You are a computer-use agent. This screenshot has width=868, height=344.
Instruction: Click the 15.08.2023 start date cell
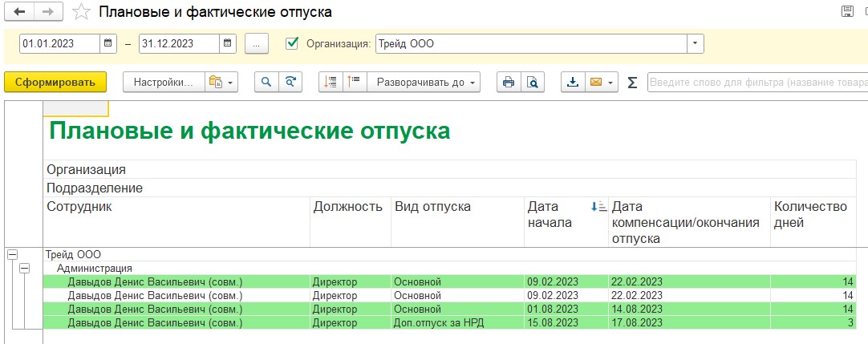(x=566, y=322)
